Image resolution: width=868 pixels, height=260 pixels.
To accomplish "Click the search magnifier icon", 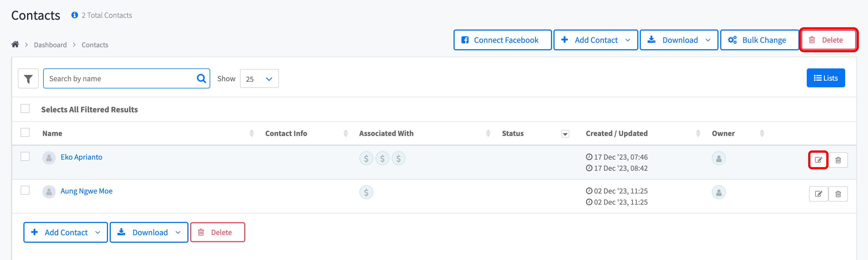I will [201, 78].
